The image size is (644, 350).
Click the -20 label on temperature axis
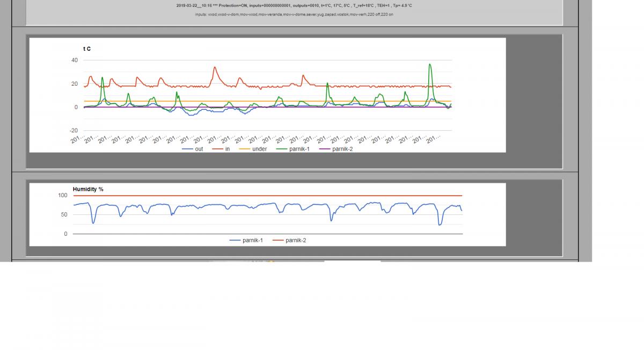pos(73,131)
